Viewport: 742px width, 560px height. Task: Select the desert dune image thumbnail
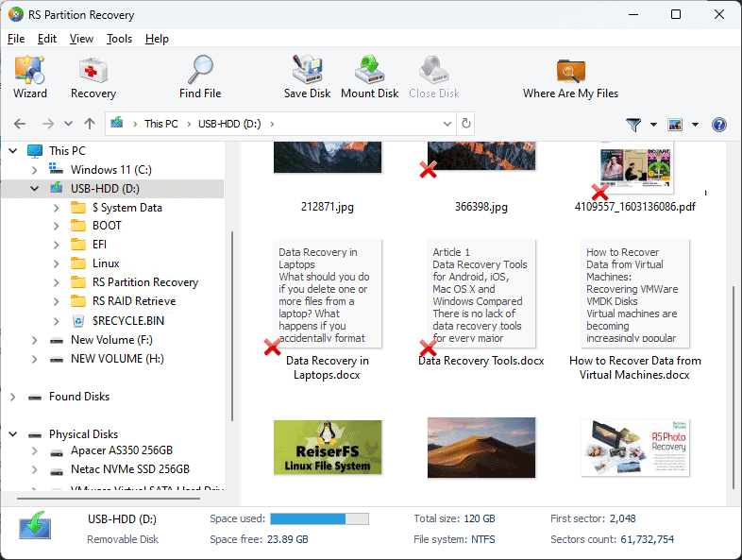coord(481,448)
